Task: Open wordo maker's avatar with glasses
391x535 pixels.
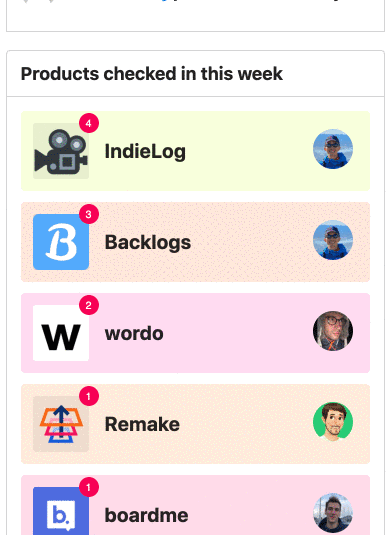Action: click(x=333, y=331)
